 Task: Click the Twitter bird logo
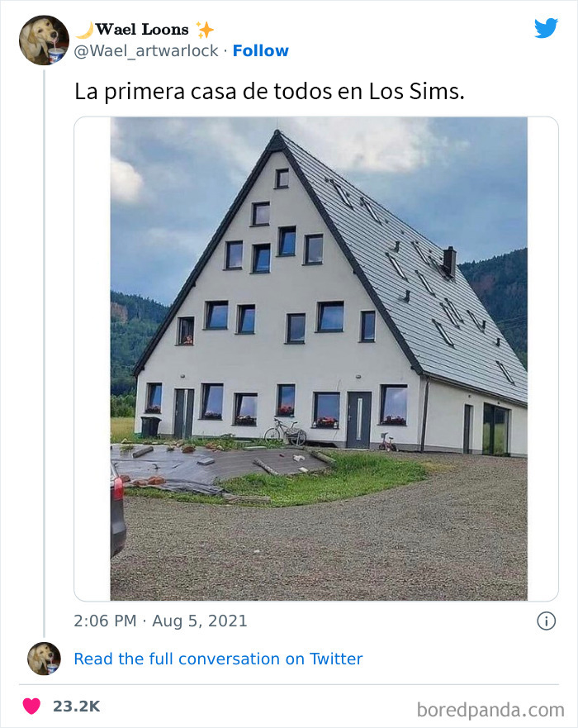click(x=547, y=28)
